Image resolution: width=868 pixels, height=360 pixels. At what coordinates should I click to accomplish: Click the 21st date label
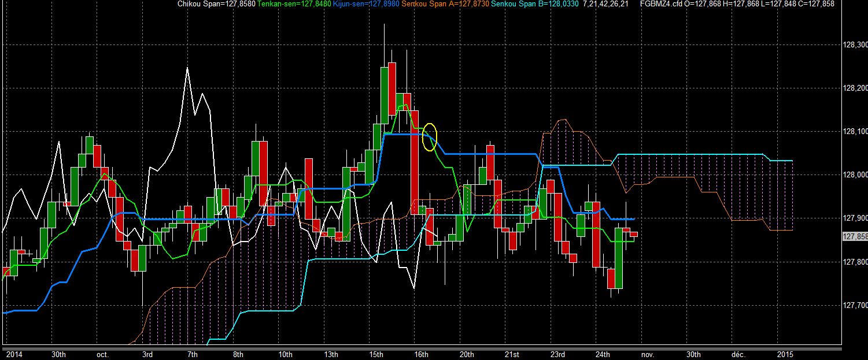(512, 354)
